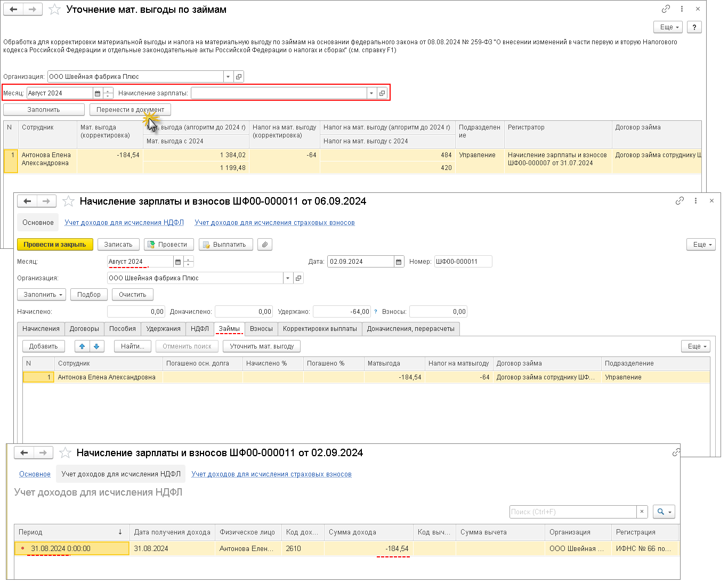The height and width of the screenshot is (583, 728).
Task: Click the Номер field ШФ00-000011
Action: pos(463,262)
